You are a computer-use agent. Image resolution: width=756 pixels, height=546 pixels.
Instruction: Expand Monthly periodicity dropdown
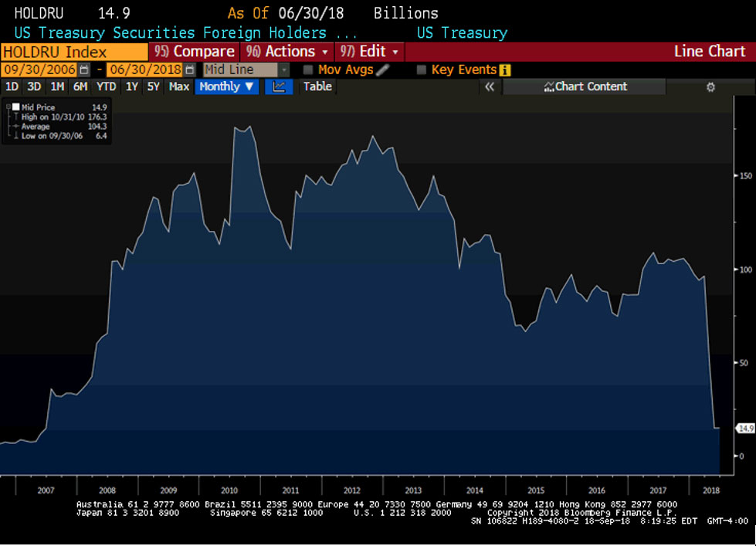226,86
